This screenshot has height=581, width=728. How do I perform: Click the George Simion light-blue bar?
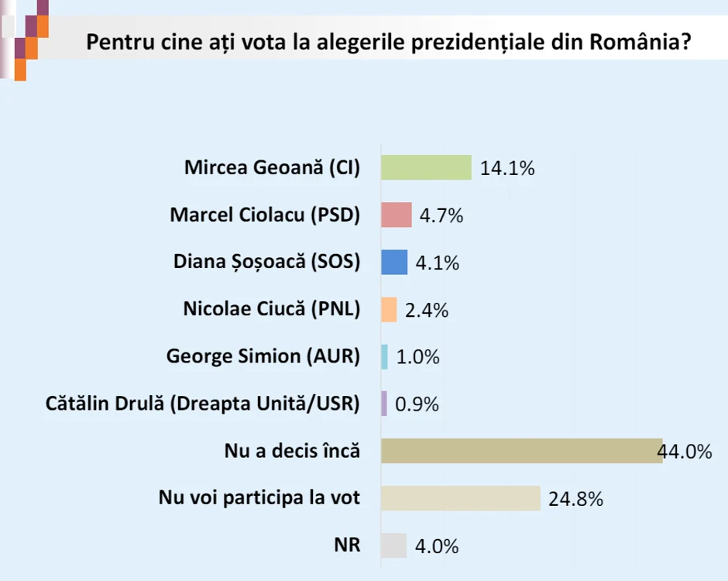point(384,356)
